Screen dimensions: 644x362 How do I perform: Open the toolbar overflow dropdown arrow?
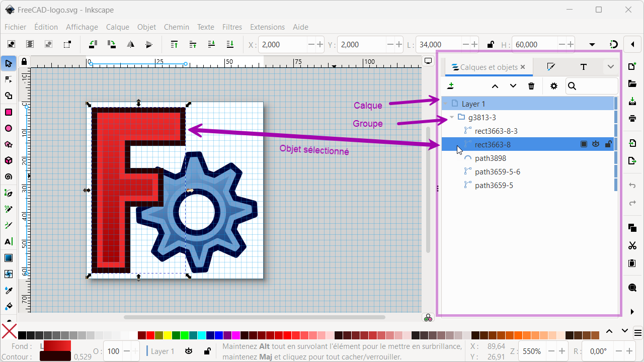pos(592,45)
